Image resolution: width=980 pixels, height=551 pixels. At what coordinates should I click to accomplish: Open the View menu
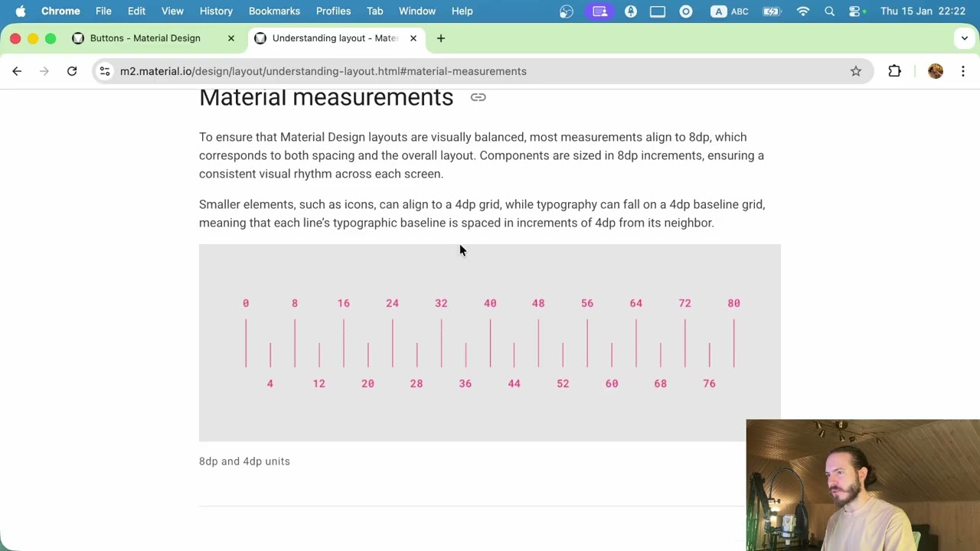[x=172, y=11]
